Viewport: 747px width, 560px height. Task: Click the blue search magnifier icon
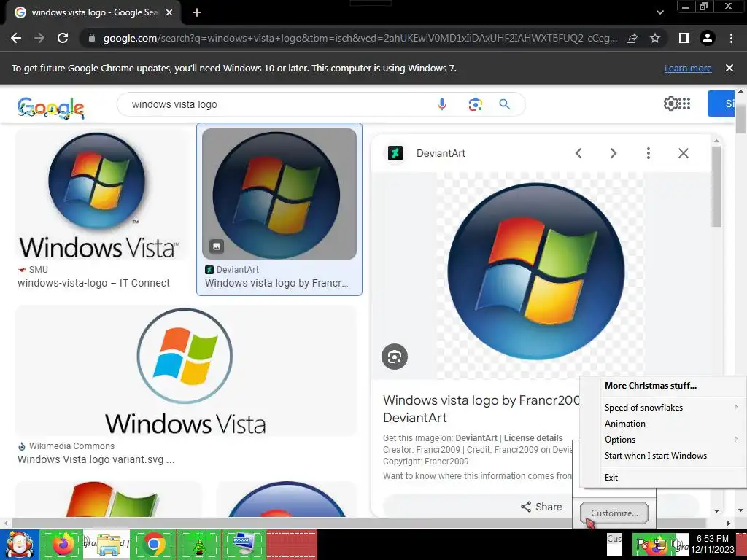coord(505,104)
